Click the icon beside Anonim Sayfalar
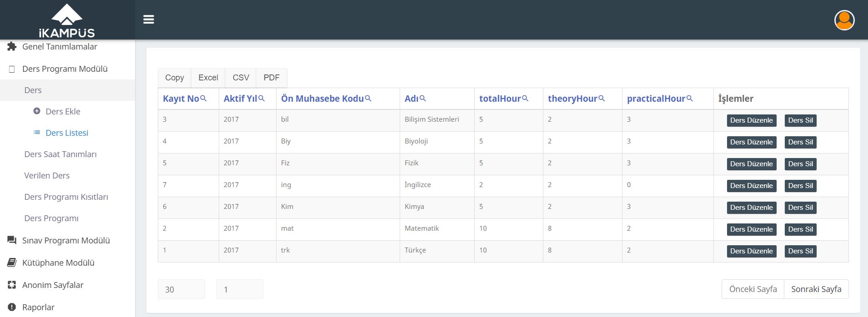Image resolution: width=868 pixels, height=317 pixels. pos(12,285)
